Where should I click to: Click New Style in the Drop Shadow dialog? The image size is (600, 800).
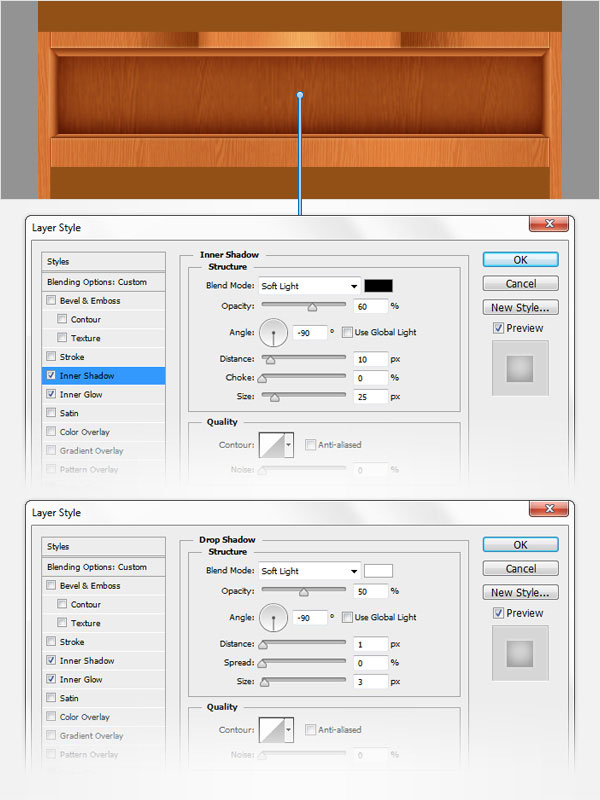pos(520,592)
